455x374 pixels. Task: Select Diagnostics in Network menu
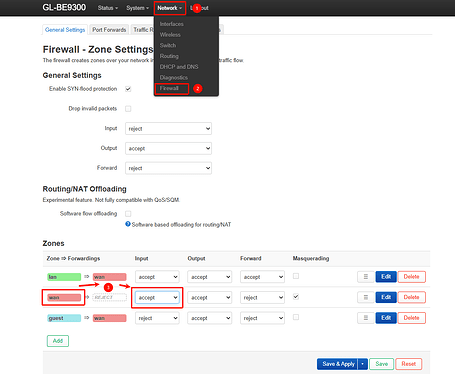[x=174, y=78]
